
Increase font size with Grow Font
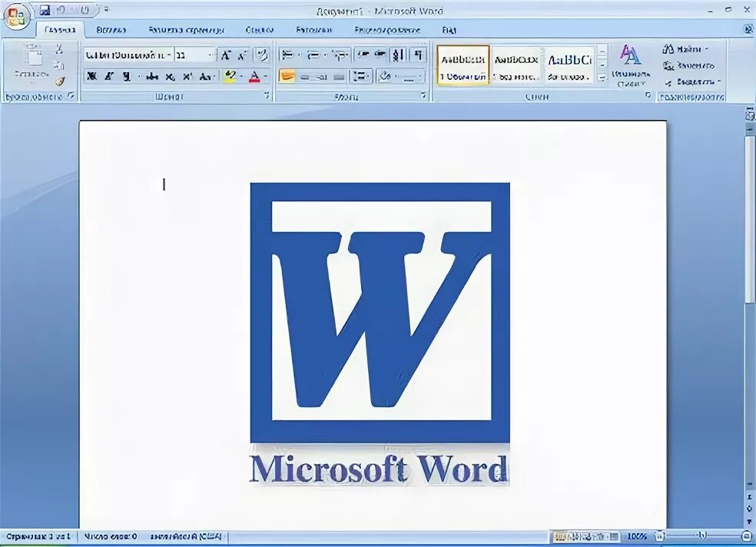(x=225, y=55)
